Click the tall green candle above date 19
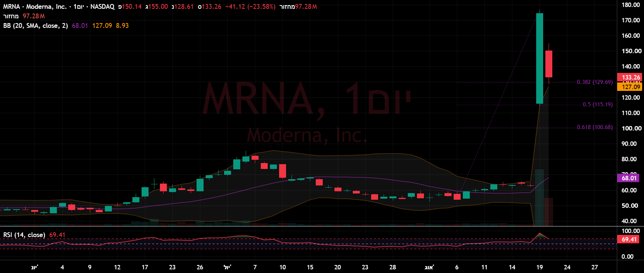The image size is (644, 273). [539, 58]
